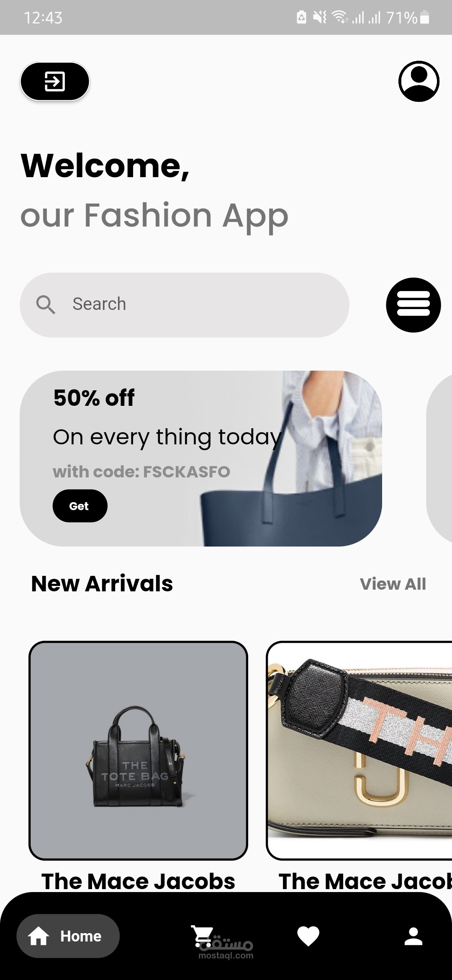Open the hamburger filter menu button

(413, 305)
